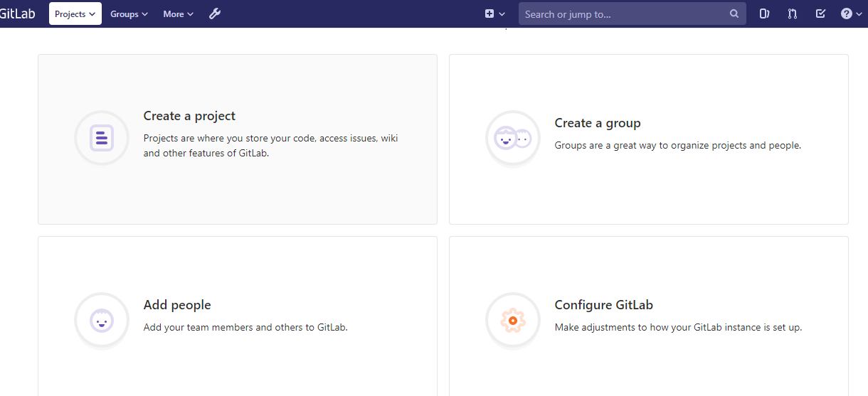Click the Add people face icon
Image resolution: width=868 pixels, height=396 pixels.
[x=102, y=320]
